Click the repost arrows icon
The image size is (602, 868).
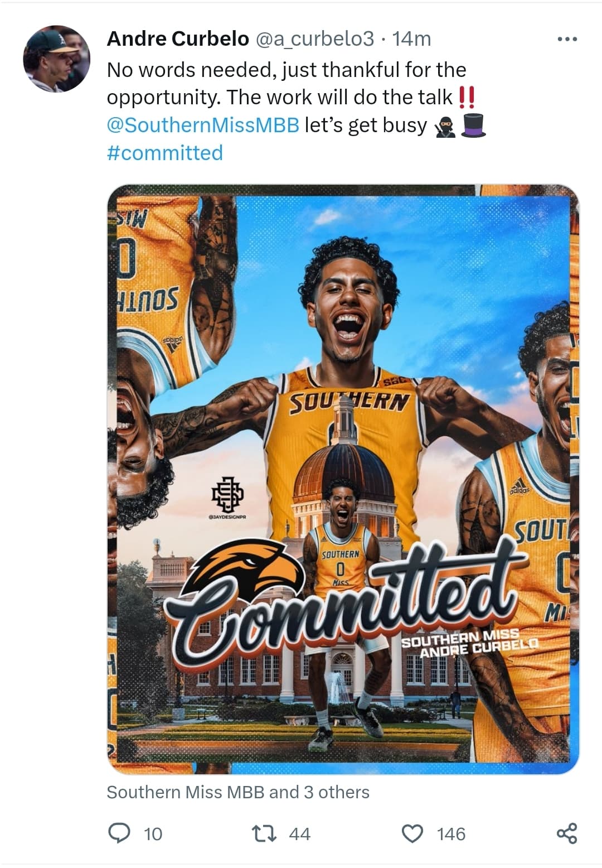(264, 833)
